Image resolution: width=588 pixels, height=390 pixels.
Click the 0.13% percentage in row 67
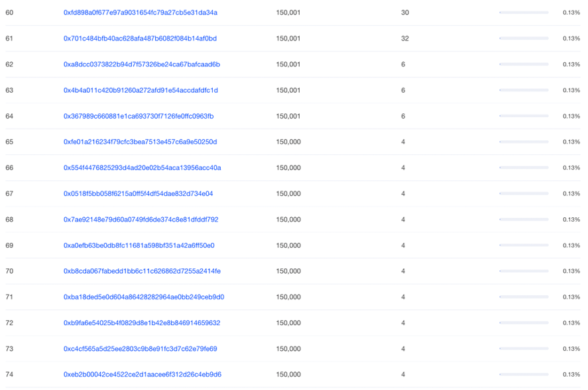[x=571, y=193]
